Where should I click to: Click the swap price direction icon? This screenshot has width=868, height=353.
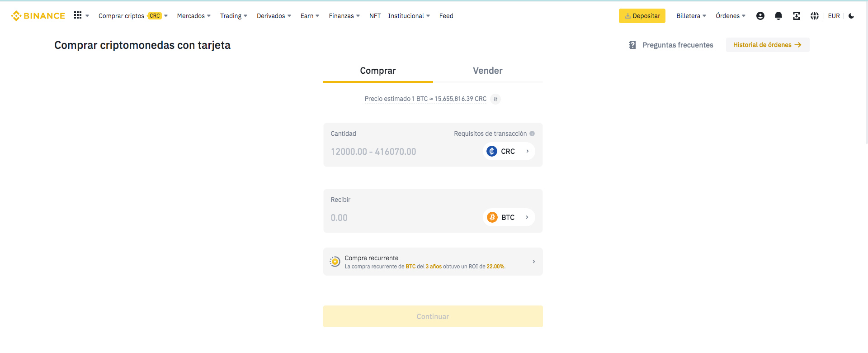pyautogui.click(x=495, y=99)
